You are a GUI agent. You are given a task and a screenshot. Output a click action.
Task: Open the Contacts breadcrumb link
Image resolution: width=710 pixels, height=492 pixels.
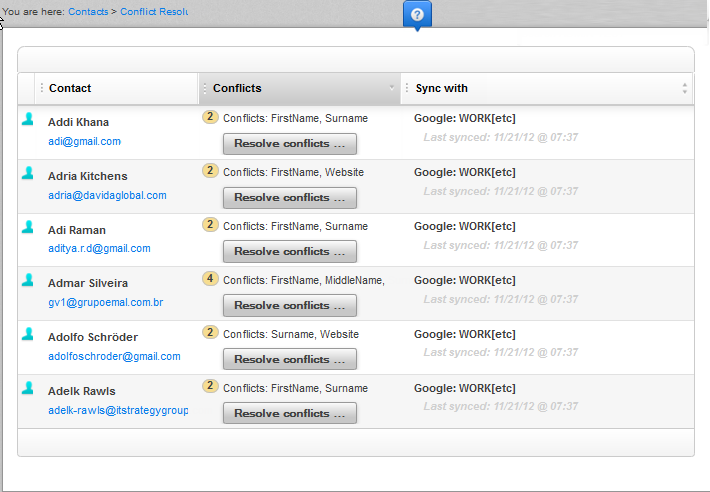tap(88, 12)
